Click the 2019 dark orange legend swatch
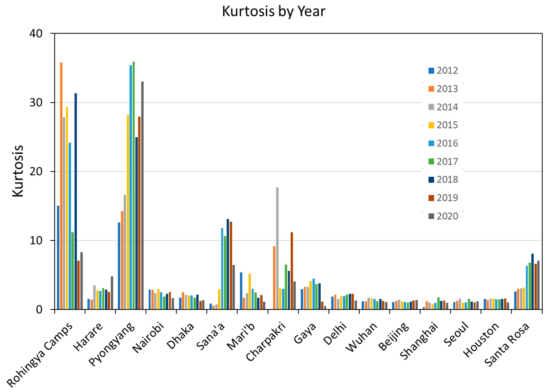 point(431,198)
